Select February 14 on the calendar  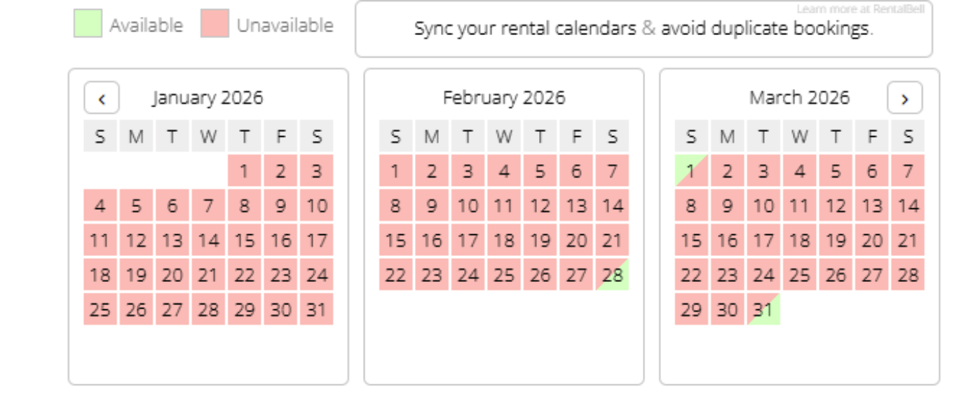(x=613, y=206)
